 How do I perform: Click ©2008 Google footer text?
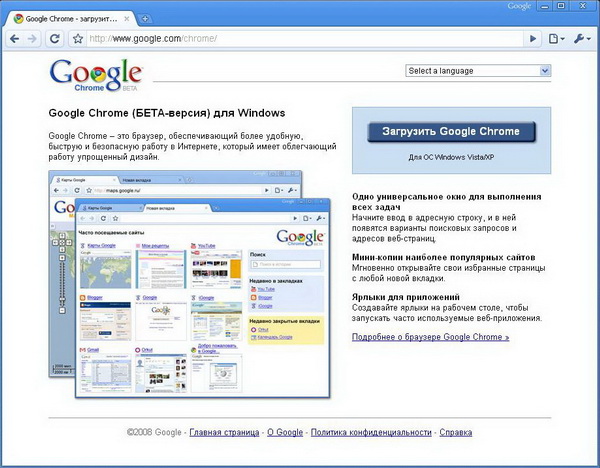[x=154, y=432]
